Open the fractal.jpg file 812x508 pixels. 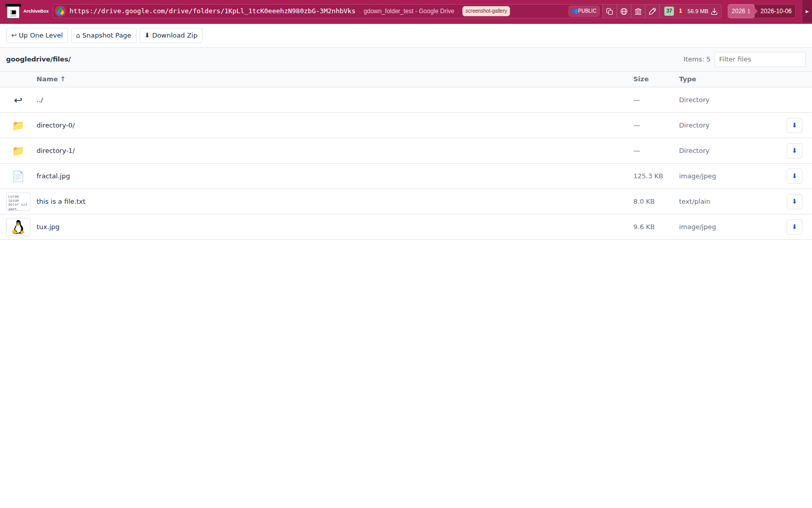[53, 176]
